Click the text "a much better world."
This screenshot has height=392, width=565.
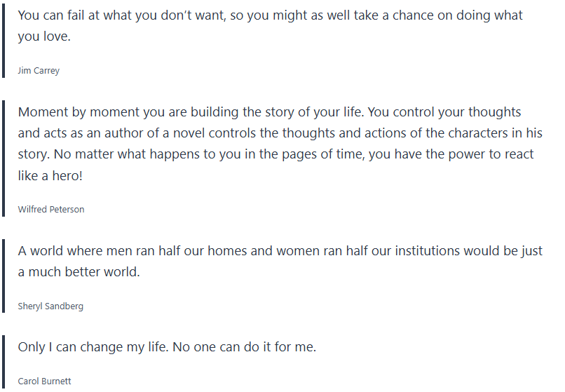click(79, 272)
